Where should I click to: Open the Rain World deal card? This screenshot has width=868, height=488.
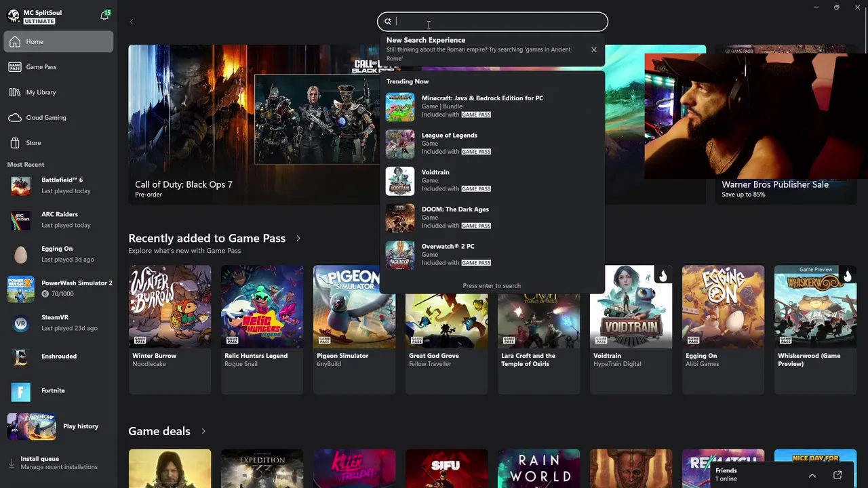(538, 468)
